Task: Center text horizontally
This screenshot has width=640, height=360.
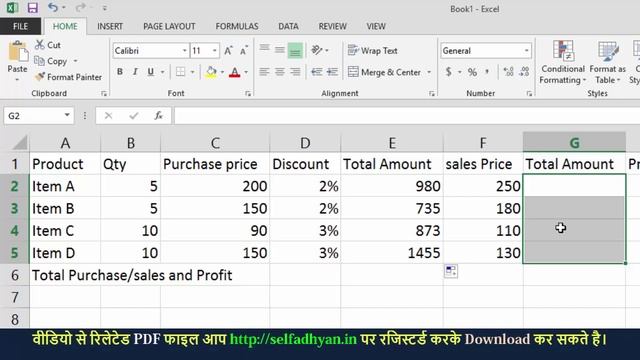Action: [x=280, y=72]
